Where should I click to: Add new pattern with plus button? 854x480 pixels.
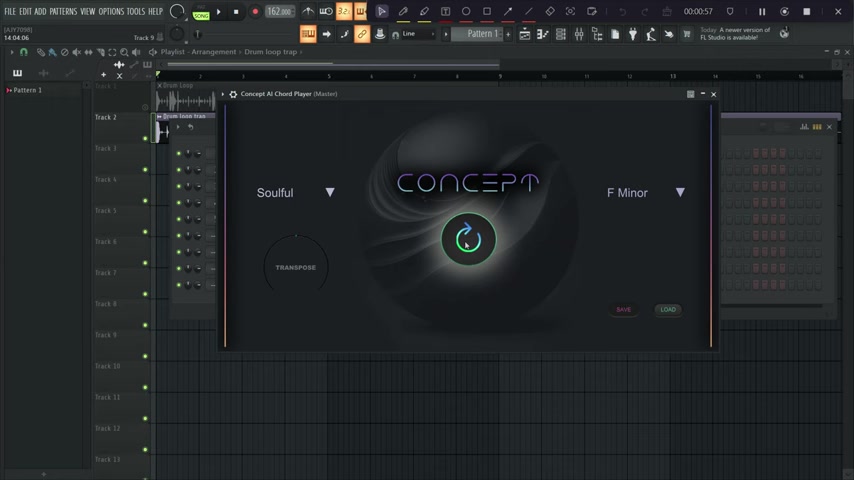508,34
